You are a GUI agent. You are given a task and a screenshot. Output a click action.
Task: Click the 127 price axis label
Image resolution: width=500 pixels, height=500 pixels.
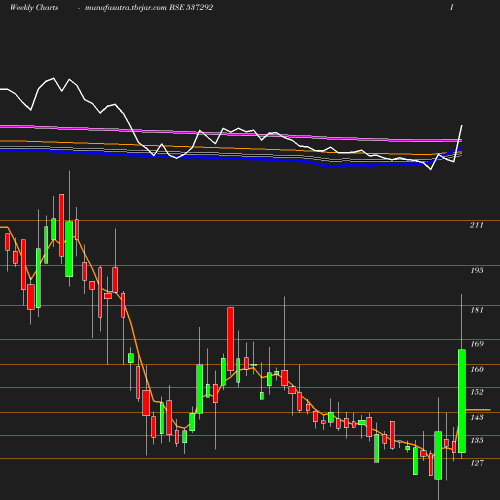(477, 463)
